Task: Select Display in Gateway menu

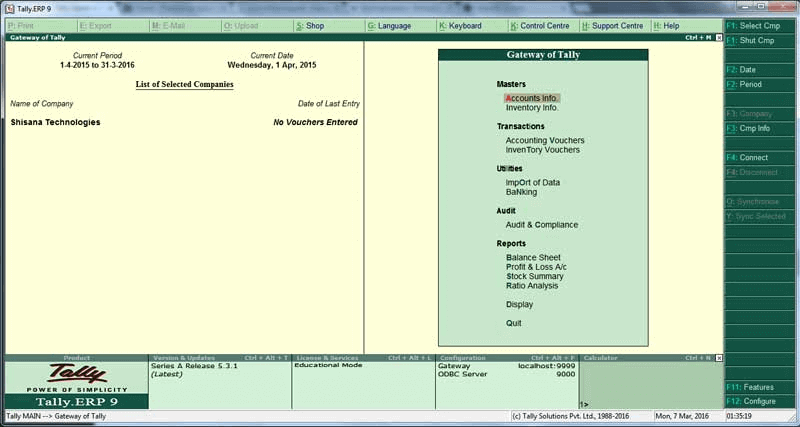Action: tap(519, 305)
